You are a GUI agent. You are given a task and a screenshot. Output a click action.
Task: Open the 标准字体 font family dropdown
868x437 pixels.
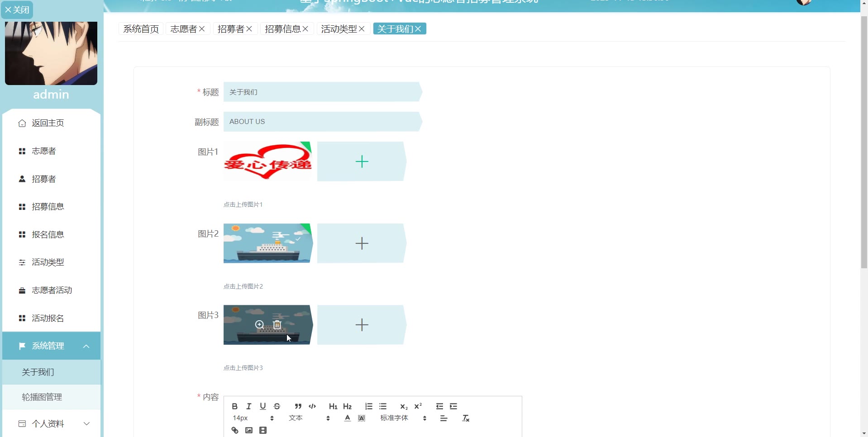(x=403, y=418)
